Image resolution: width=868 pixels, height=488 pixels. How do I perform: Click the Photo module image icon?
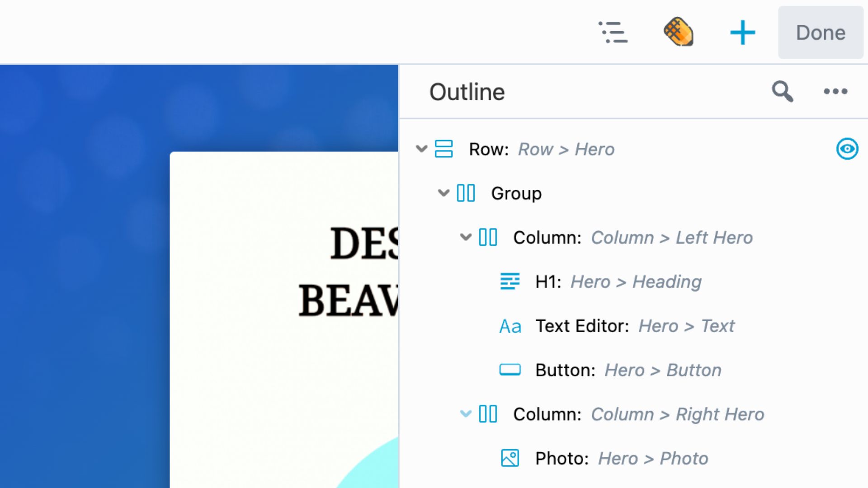510,458
